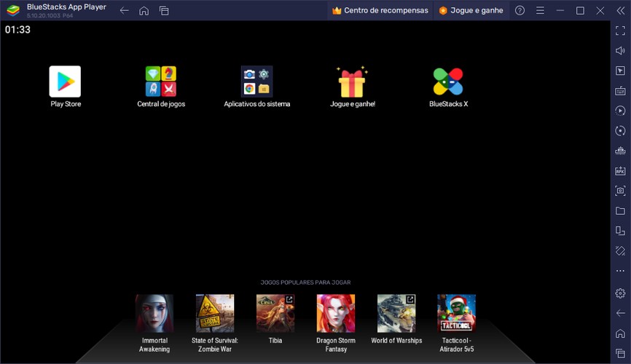
Task: Maximize the BlueStacks window
Action: click(x=580, y=10)
